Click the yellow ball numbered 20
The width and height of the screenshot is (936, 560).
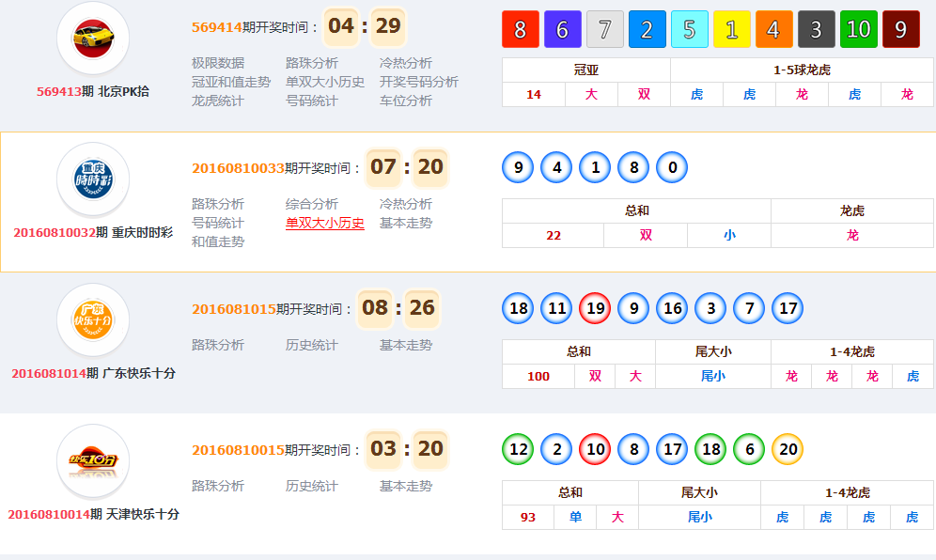(x=788, y=449)
